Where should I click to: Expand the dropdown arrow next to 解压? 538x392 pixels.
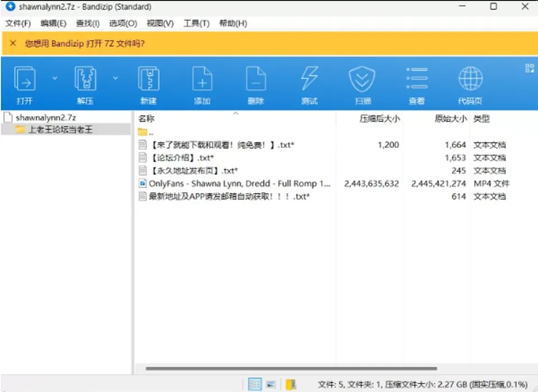(x=115, y=78)
